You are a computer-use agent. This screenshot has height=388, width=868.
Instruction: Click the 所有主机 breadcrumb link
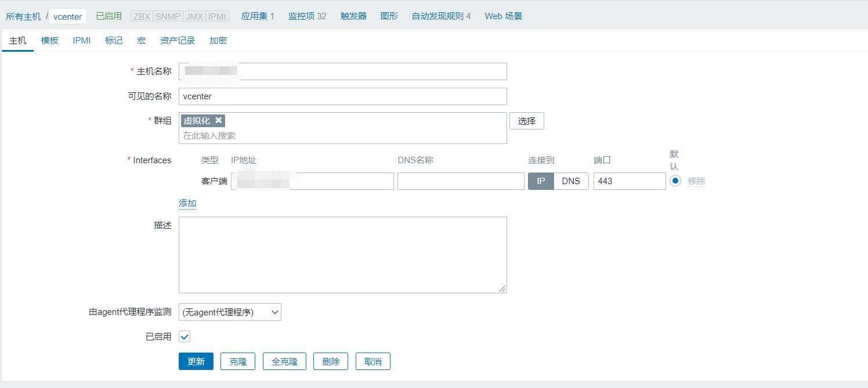point(23,16)
